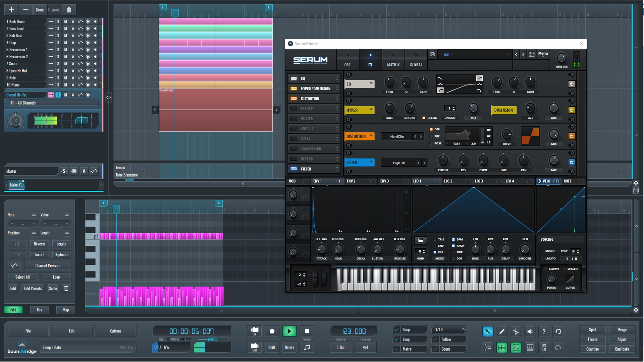The width and height of the screenshot is (644, 362).
Task: Select the arrow pointer tool
Action: click(x=488, y=331)
